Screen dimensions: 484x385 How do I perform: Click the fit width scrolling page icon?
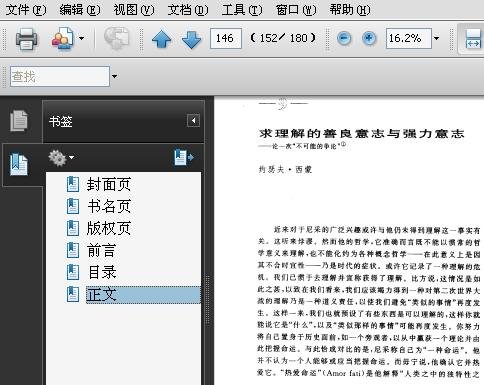[473, 39]
